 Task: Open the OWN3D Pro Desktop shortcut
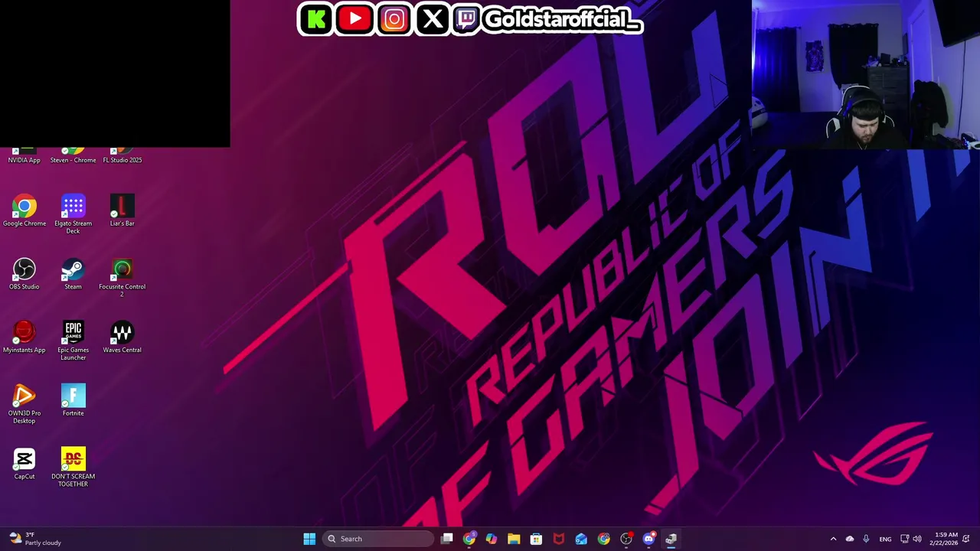pos(24,404)
